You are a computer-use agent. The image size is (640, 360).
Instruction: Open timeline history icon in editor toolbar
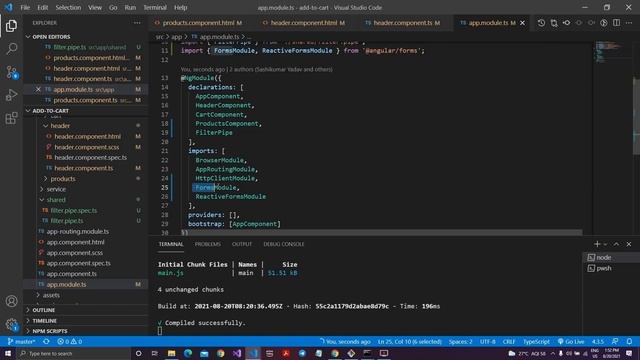click(x=541, y=23)
